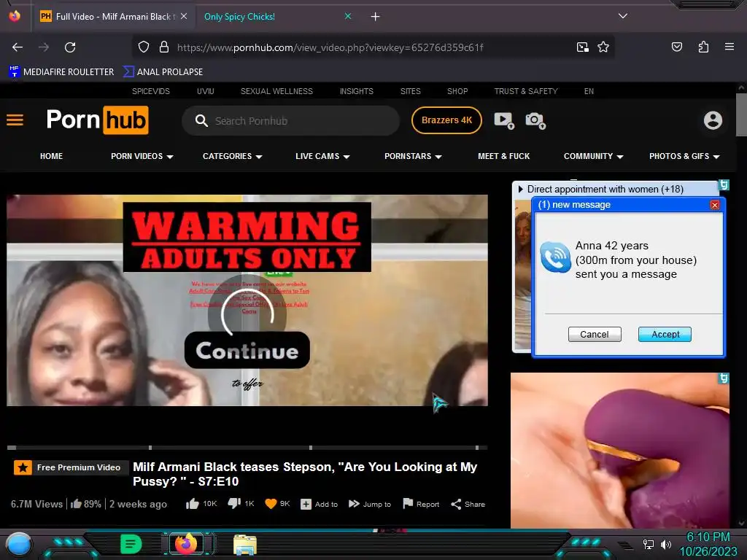Open File Explorer from taskbar

(x=245, y=545)
